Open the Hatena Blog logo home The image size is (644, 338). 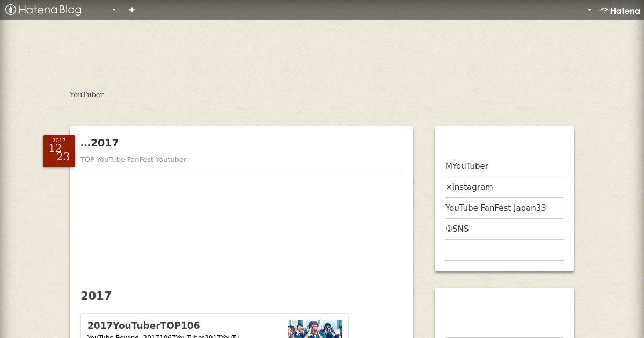tap(43, 10)
